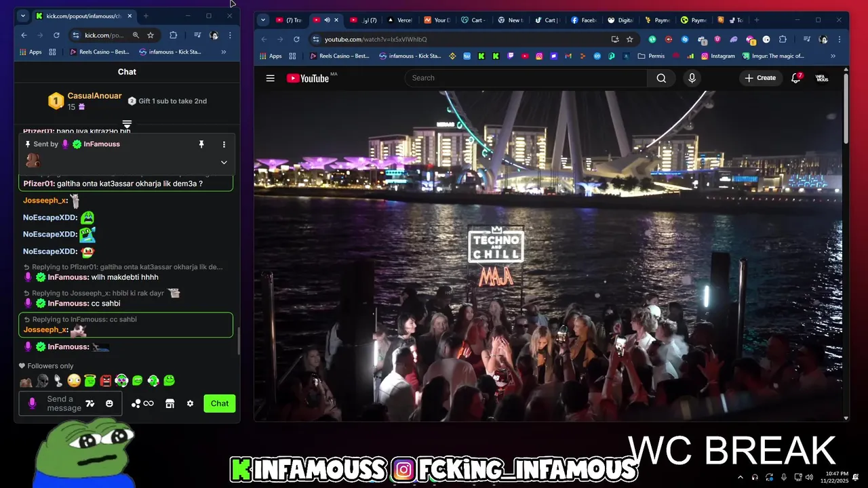Open Apps shortcut in Kick window bookmarks
This screenshot has height=488, width=868.
[30, 52]
